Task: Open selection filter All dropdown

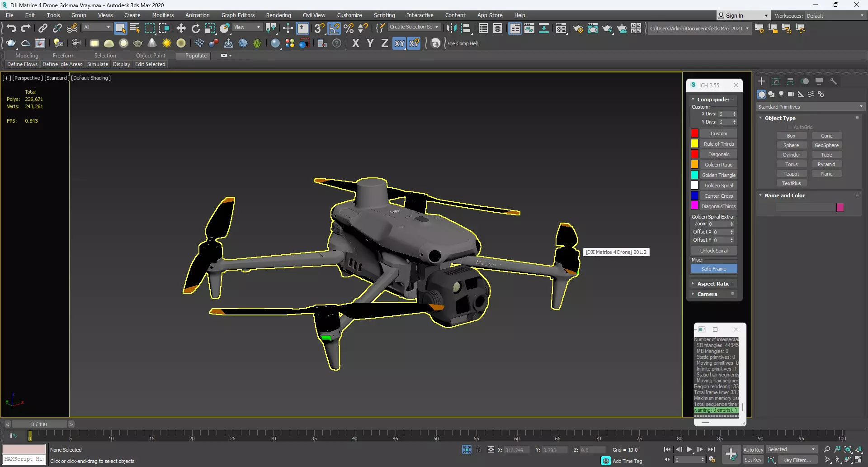Action: coord(97,27)
